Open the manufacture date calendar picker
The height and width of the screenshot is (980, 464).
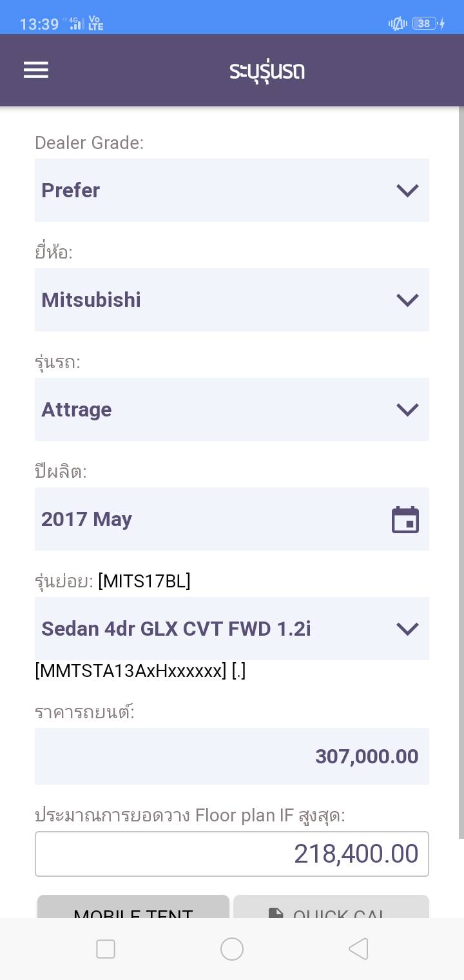405,520
